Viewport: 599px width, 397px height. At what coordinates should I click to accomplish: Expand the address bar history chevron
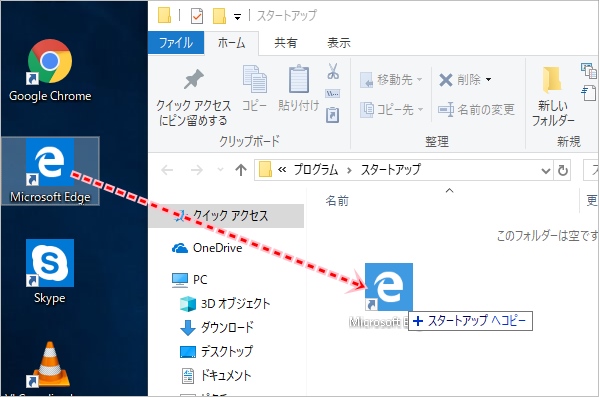[546, 170]
